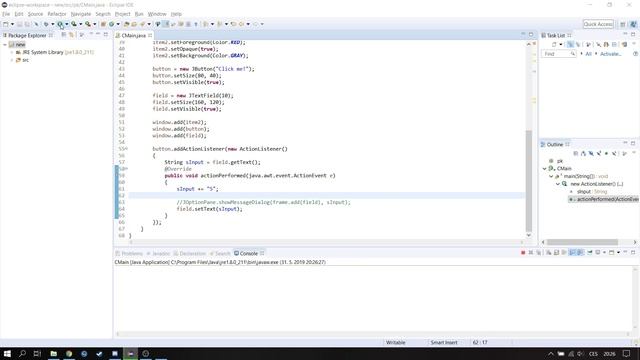The height and width of the screenshot is (360, 640).
Task: Click the All link in Task List
Action: click(589, 54)
